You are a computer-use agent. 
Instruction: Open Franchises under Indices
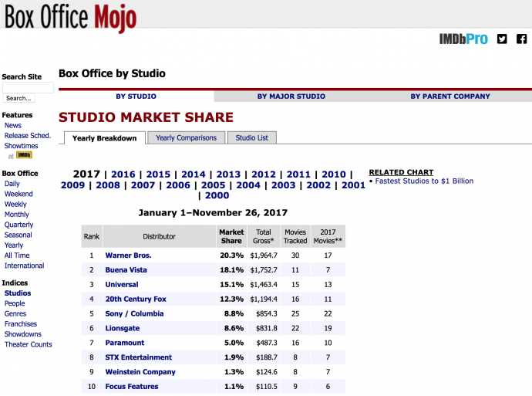21,324
